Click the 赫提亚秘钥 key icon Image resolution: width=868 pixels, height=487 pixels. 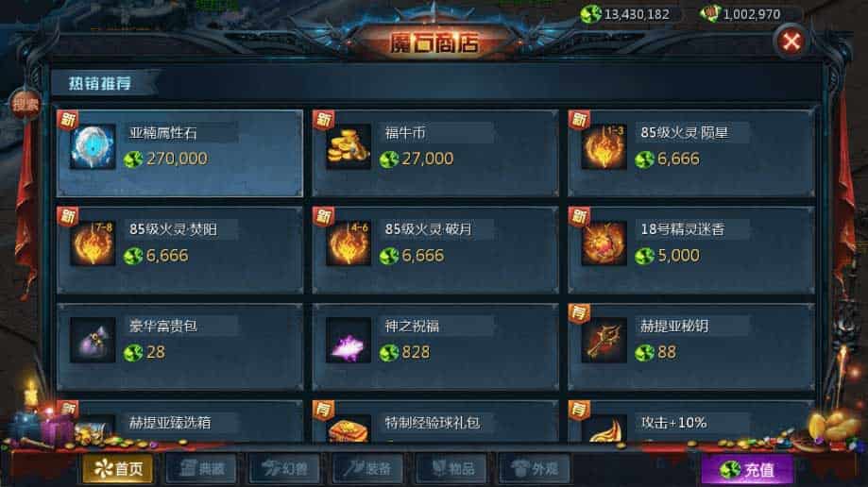(x=604, y=340)
